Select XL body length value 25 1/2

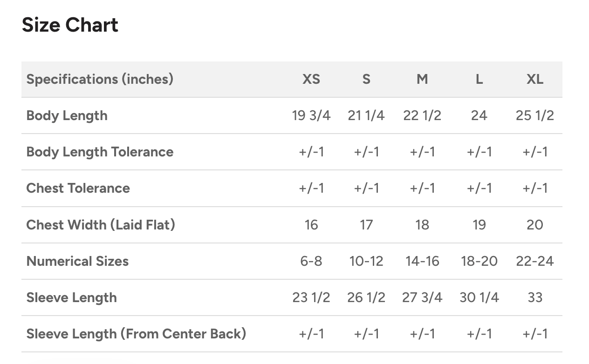coord(535,115)
